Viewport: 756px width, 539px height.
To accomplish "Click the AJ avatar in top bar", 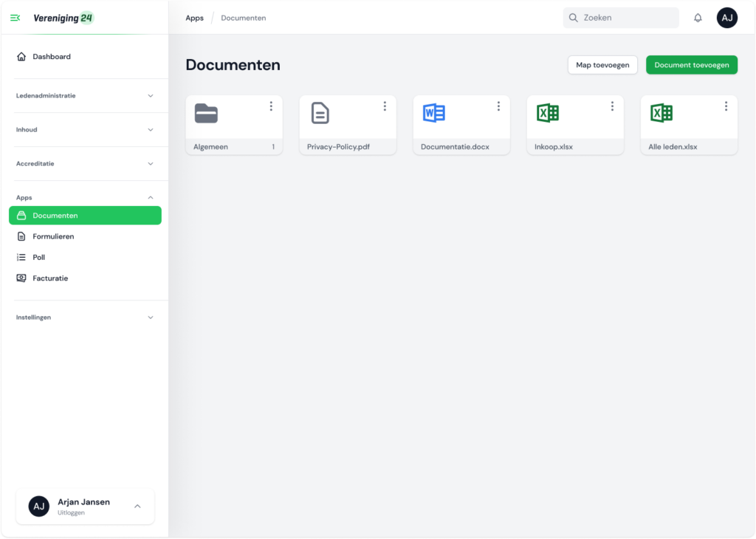I will pos(726,18).
